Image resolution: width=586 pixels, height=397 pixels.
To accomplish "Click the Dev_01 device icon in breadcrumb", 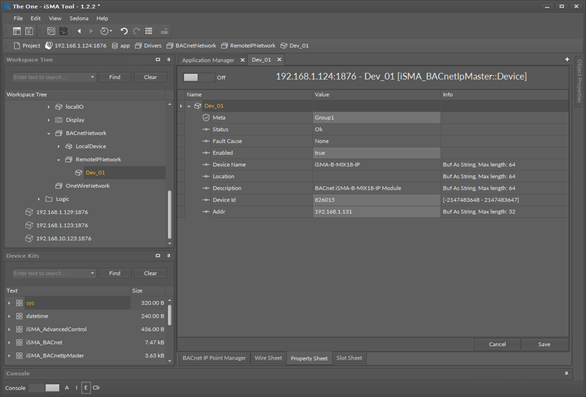I will click(x=284, y=46).
